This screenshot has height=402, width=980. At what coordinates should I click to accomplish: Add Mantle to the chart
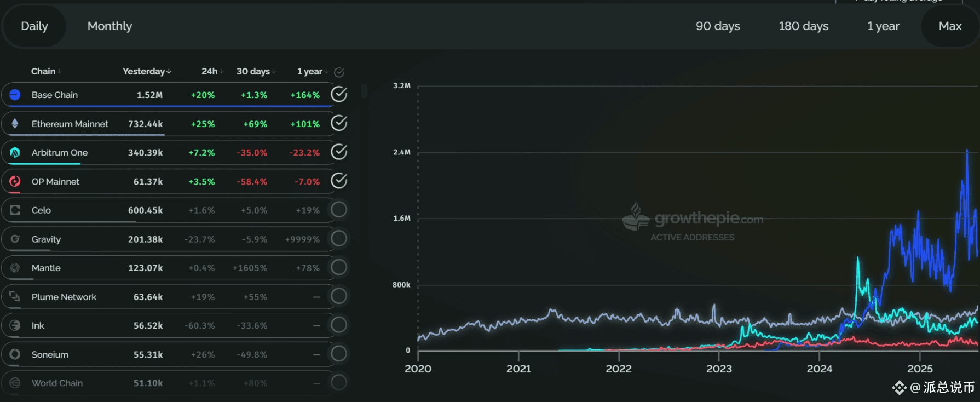339,267
